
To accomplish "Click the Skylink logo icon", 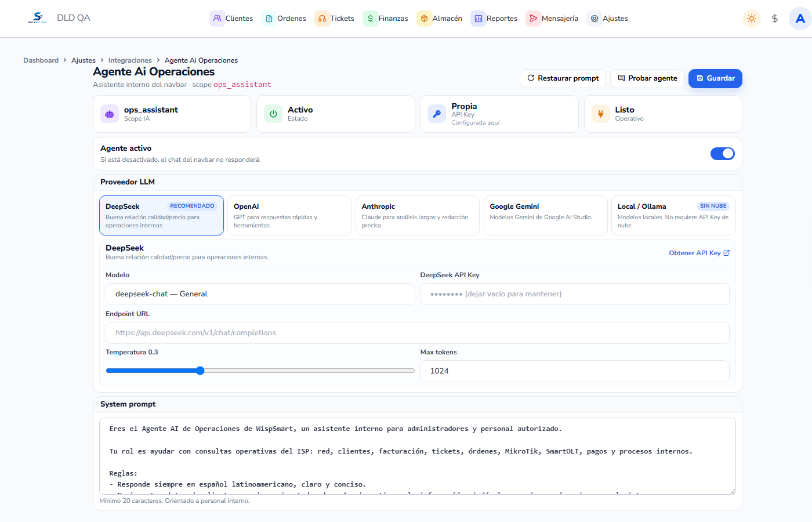I will 38,18.
